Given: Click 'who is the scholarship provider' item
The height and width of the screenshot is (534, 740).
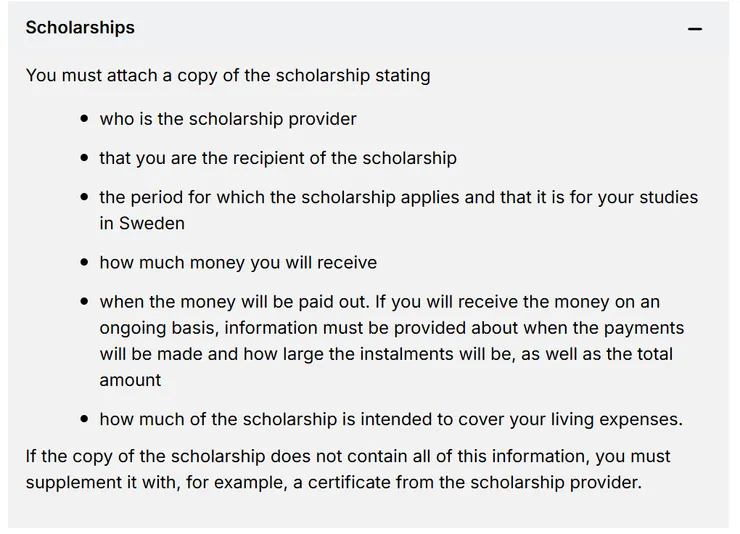Looking at the screenshot, I should pos(228,119).
